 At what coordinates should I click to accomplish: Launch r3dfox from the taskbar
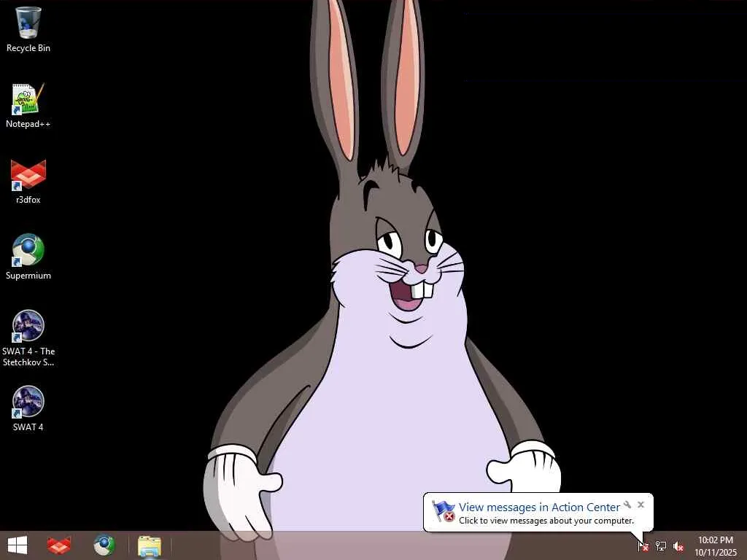[58, 545]
